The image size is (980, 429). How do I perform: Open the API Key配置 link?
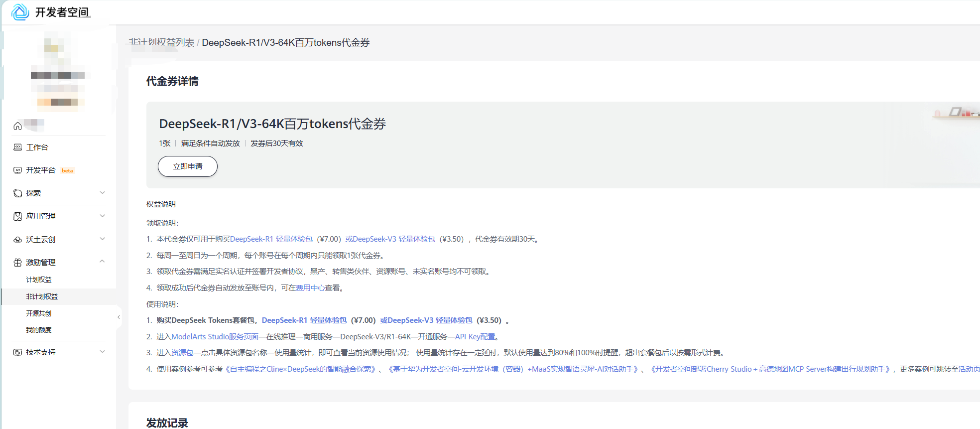(x=475, y=337)
